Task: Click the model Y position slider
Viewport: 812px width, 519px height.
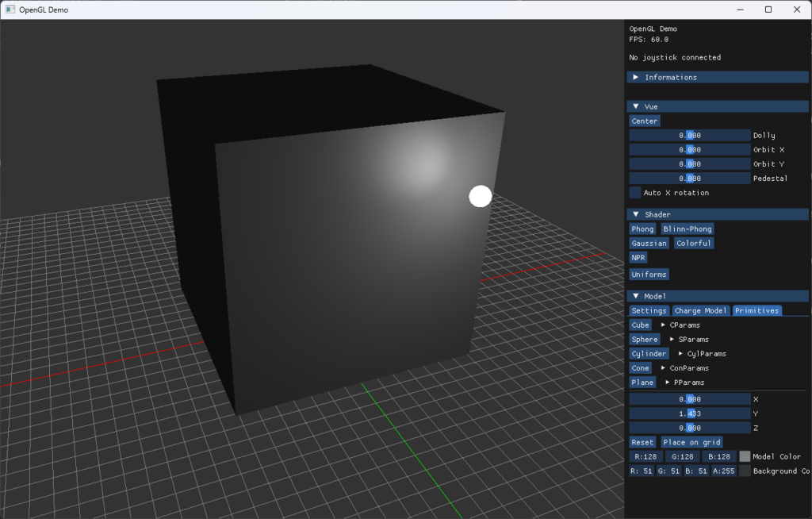Action: click(690, 413)
